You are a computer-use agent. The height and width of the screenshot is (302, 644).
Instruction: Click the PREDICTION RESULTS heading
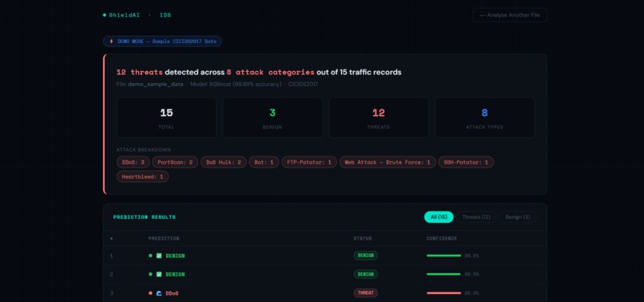tap(145, 217)
